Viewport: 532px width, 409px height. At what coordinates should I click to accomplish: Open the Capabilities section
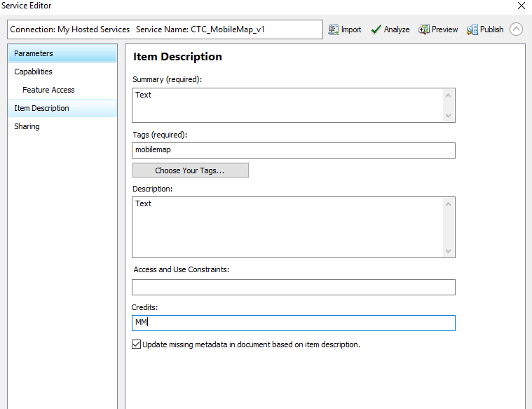pyautogui.click(x=33, y=72)
